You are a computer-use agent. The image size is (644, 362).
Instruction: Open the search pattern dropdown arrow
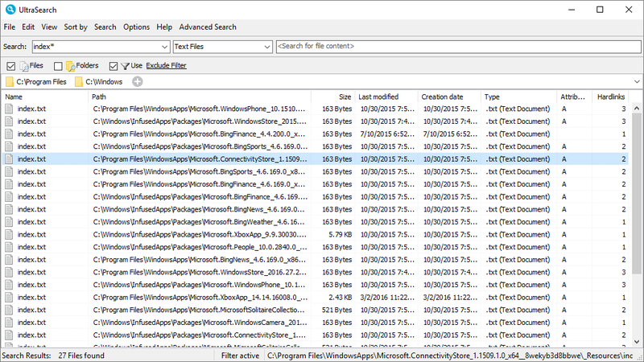pos(165,47)
